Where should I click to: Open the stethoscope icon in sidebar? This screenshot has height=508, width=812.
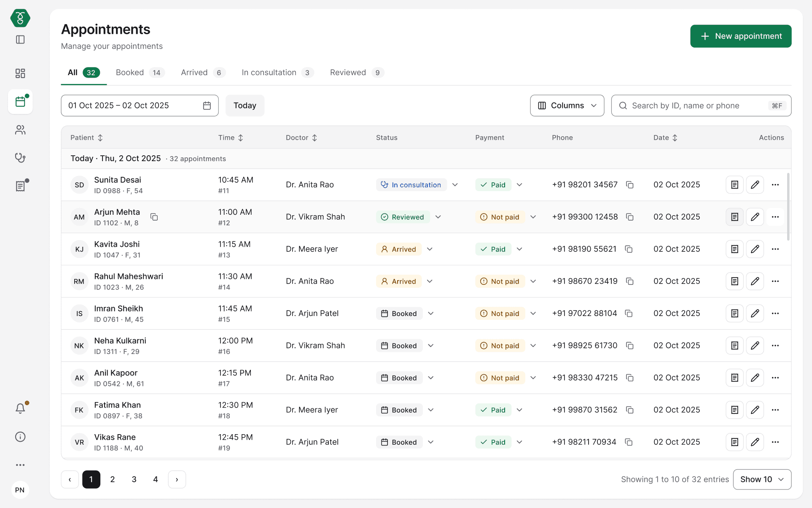click(20, 158)
